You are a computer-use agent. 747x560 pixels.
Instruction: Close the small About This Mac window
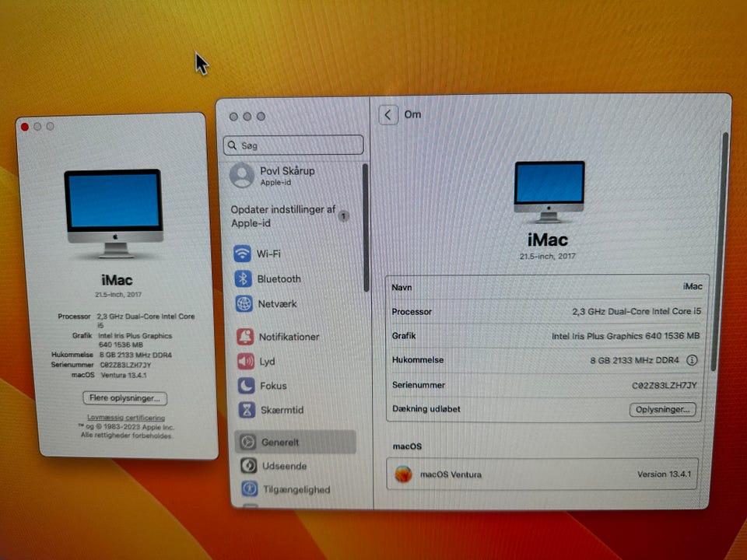[25, 127]
